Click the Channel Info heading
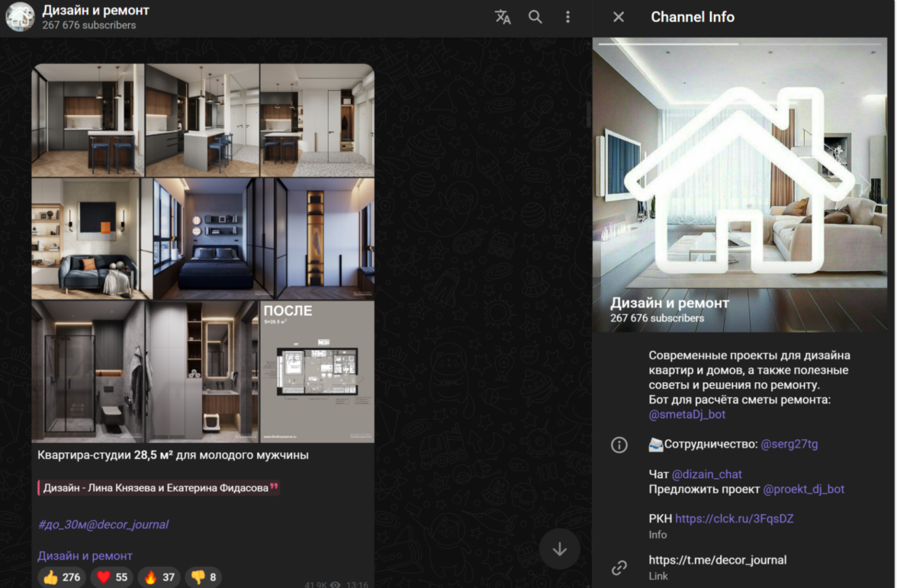Viewport: 897px width, 588px height. pyautogui.click(x=693, y=17)
